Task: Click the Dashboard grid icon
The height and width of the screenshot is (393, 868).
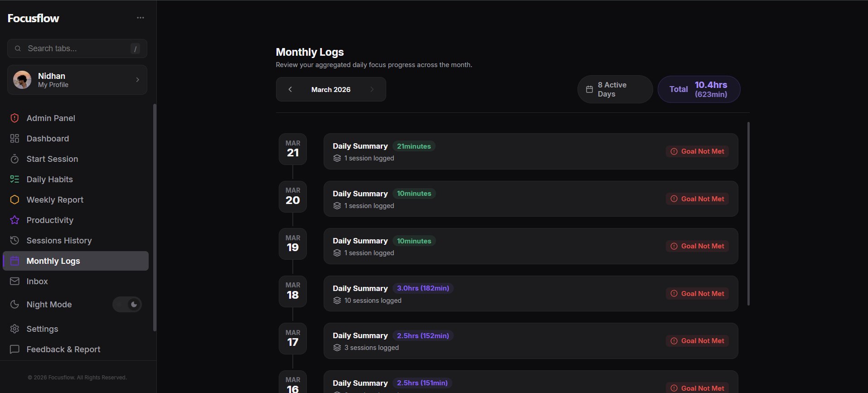Action: (15, 139)
